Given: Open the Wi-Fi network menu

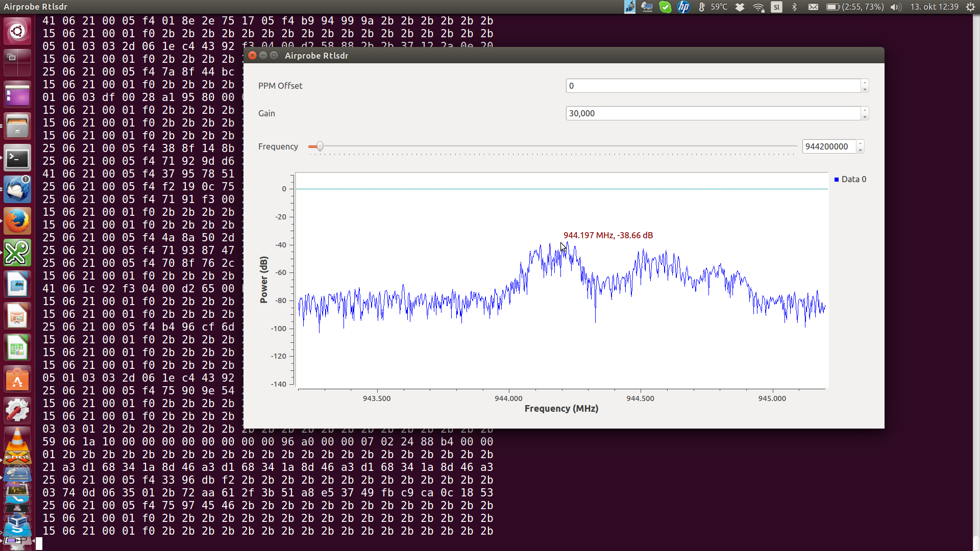Looking at the screenshot, I should point(758,7).
